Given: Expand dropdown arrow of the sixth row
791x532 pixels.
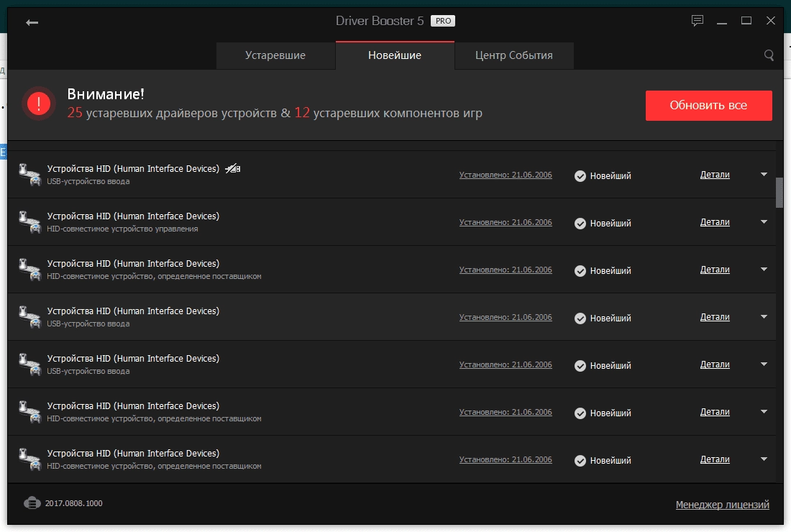Looking at the screenshot, I should (x=764, y=411).
